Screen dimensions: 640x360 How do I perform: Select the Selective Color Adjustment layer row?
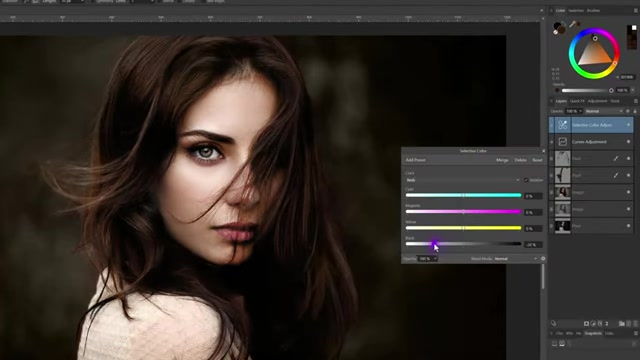point(591,125)
